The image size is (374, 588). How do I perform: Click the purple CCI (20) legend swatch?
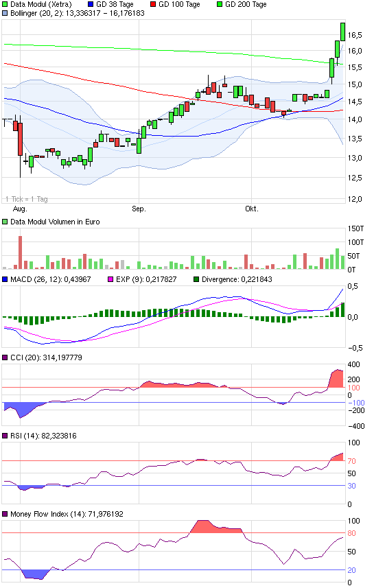coord(5,357)
